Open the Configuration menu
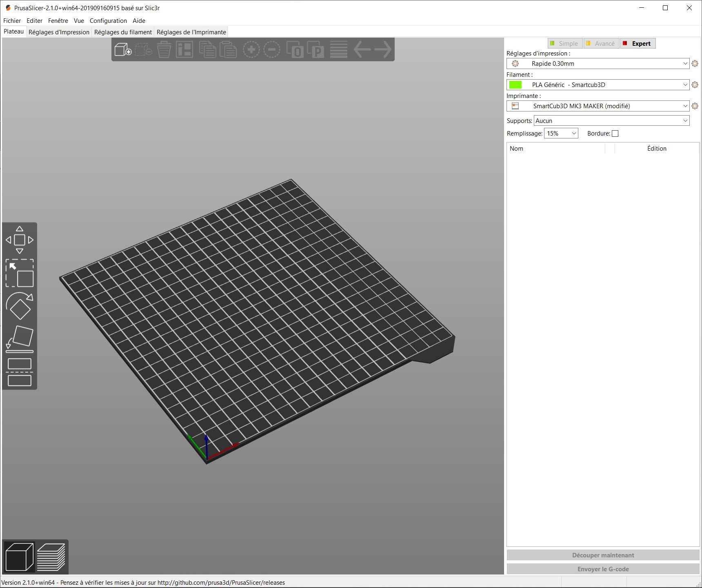The image size is (702, 588). click(108, 21)
